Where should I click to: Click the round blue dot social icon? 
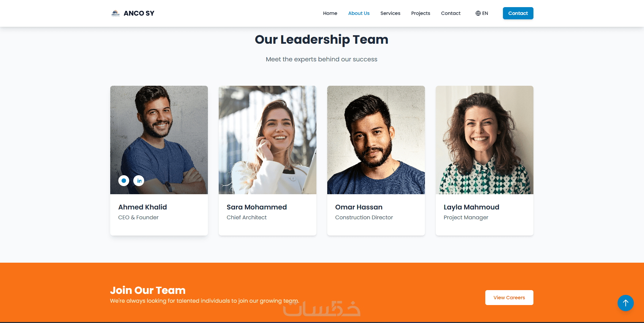coord(124,181)
